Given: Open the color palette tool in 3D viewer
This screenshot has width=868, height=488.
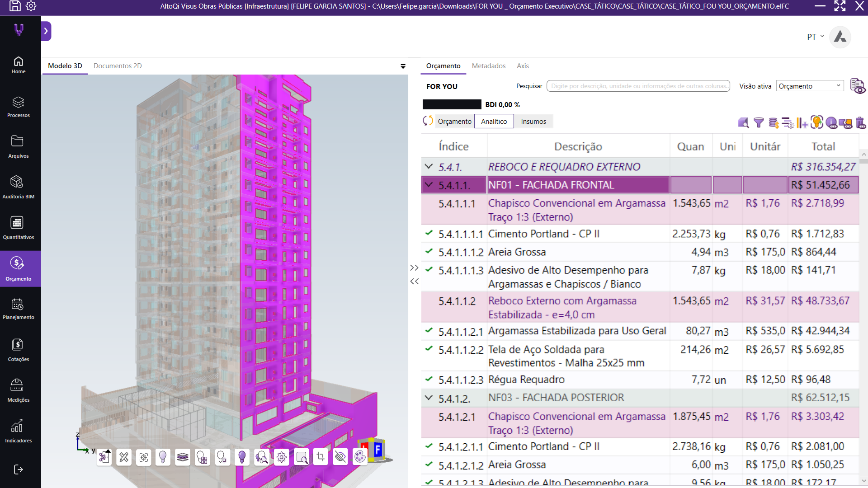Looking at the screenshot, I should (360, 457).
